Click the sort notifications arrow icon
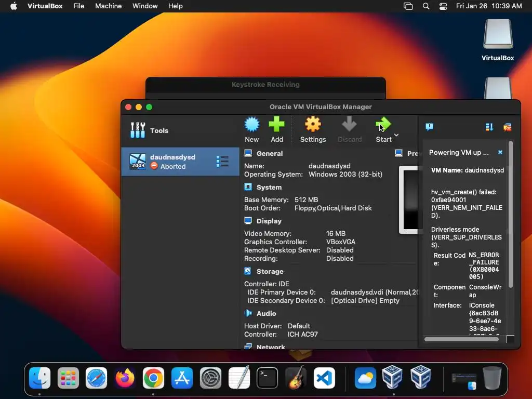The width and height of the screenshot is (532, 399). [489, 127]
